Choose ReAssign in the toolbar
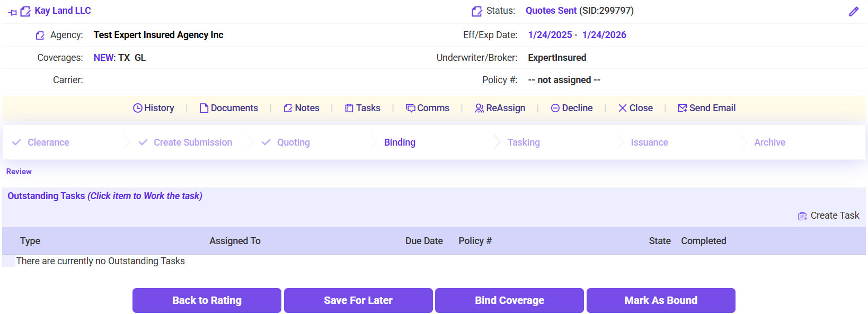Screen dimensions: 868x314 500,108
